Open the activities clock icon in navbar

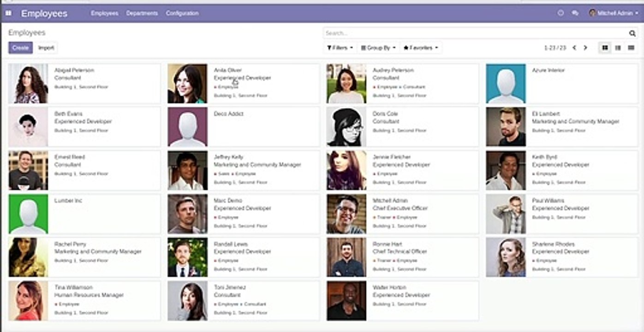pyautogui.click(x=561, y=13)
